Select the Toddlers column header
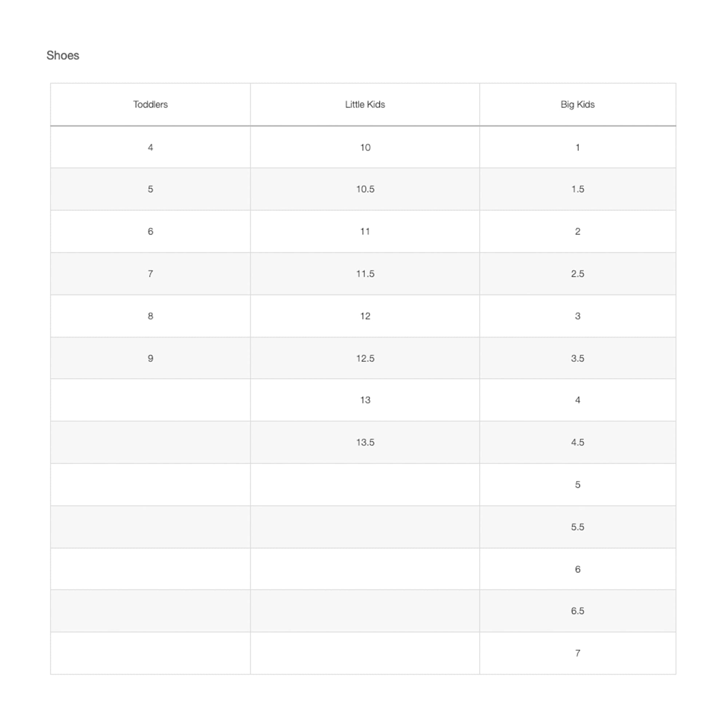The height and width of the screenshot is (728, 728). click(150, 104)
